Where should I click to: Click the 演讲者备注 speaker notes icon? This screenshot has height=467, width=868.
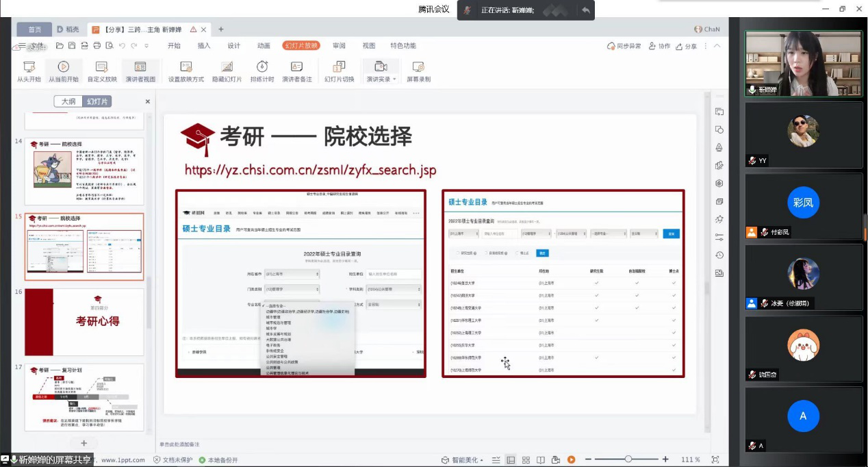(x=296, y=67)
